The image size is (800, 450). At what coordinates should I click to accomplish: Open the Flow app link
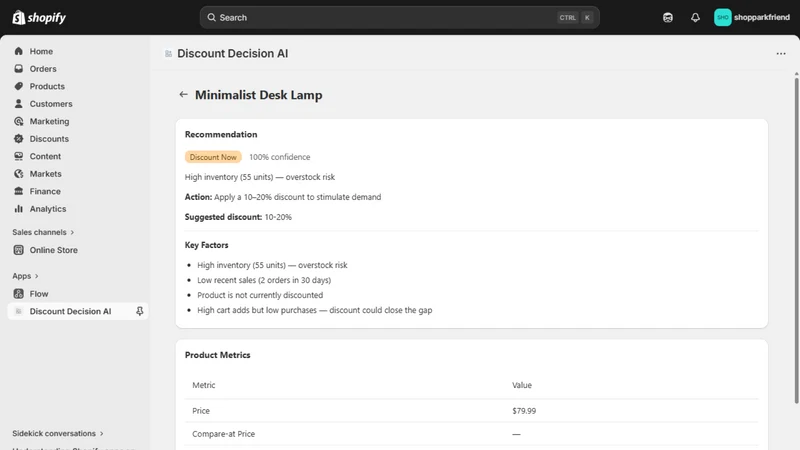click(39, 294)
